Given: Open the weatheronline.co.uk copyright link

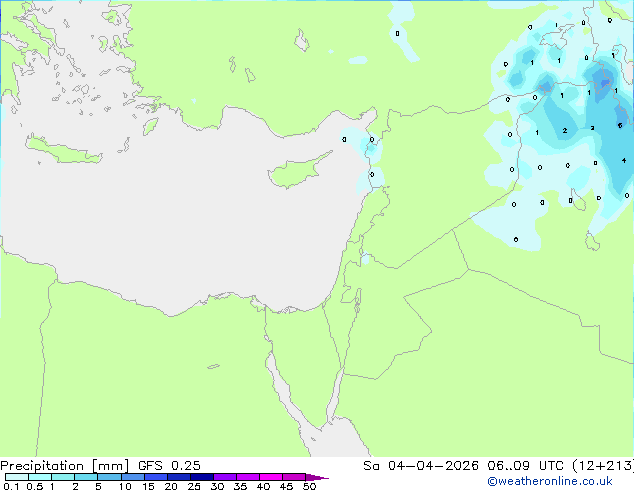Looking at the screenshot, I should coord(550,481).
